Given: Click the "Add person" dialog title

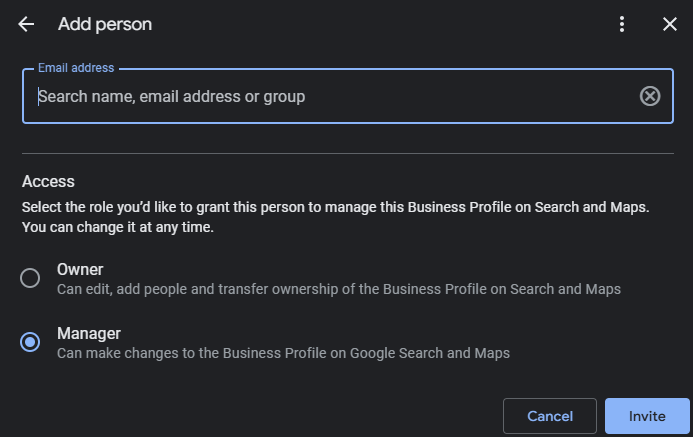Looking at the screenshot, I should coord(105,24).
